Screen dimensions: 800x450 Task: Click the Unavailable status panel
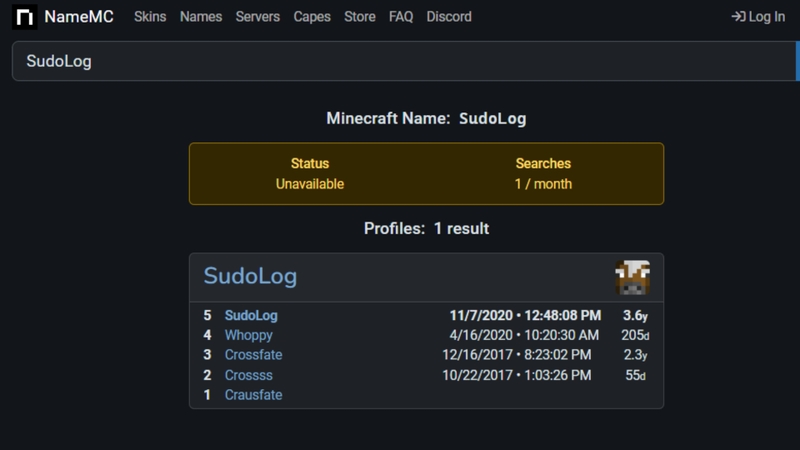[x=427, y=174]
